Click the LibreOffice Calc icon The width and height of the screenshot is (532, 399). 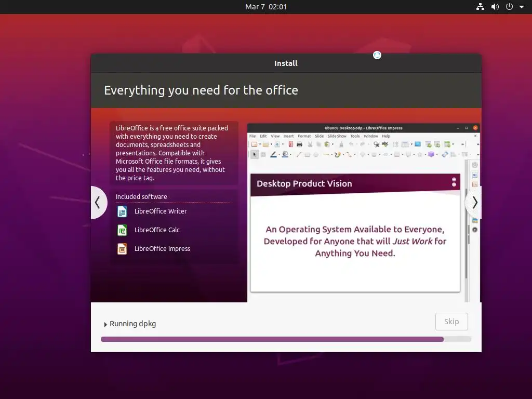click(122, 230)
